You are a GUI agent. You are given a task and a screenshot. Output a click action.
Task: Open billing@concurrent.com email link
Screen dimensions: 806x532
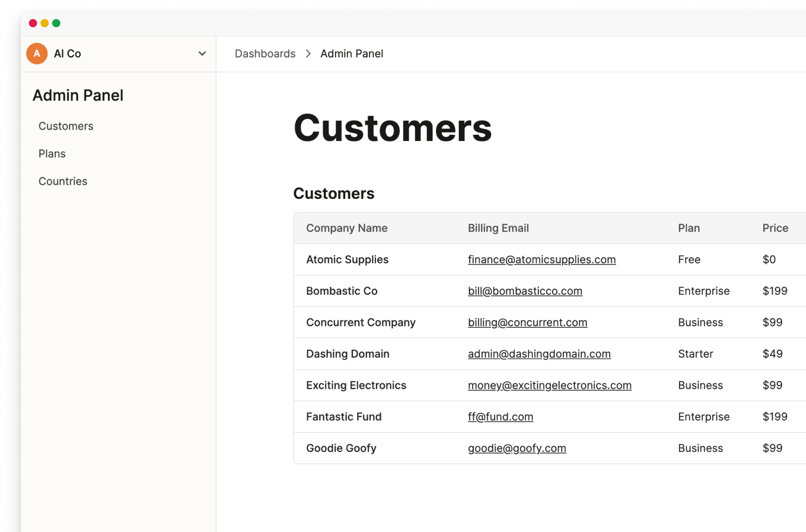click(x=527, y=322)
